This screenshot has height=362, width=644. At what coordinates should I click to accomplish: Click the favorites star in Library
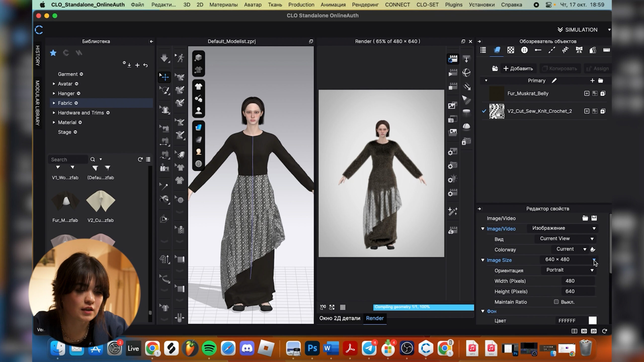tap(53, 53)
